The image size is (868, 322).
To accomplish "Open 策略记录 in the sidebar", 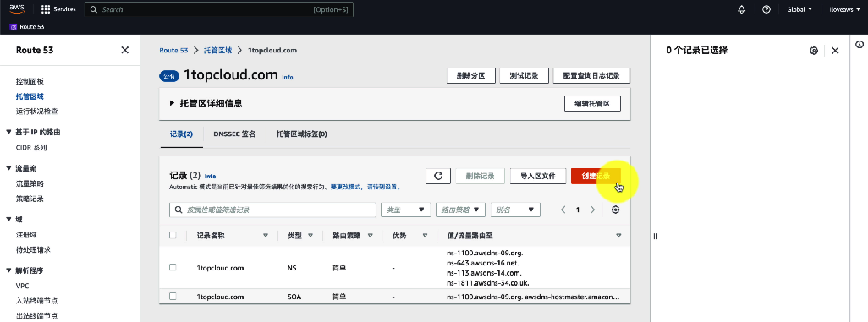I will point(30,199).
